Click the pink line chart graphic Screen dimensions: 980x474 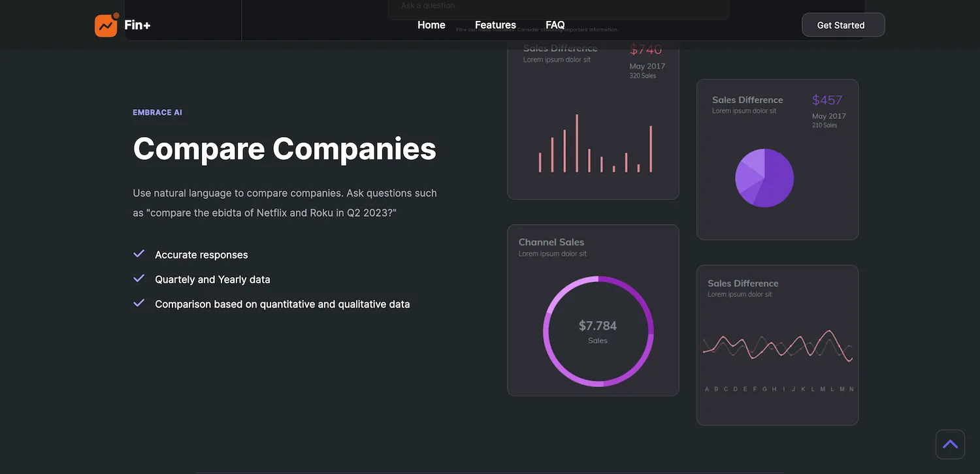click(x=777, y=345)
